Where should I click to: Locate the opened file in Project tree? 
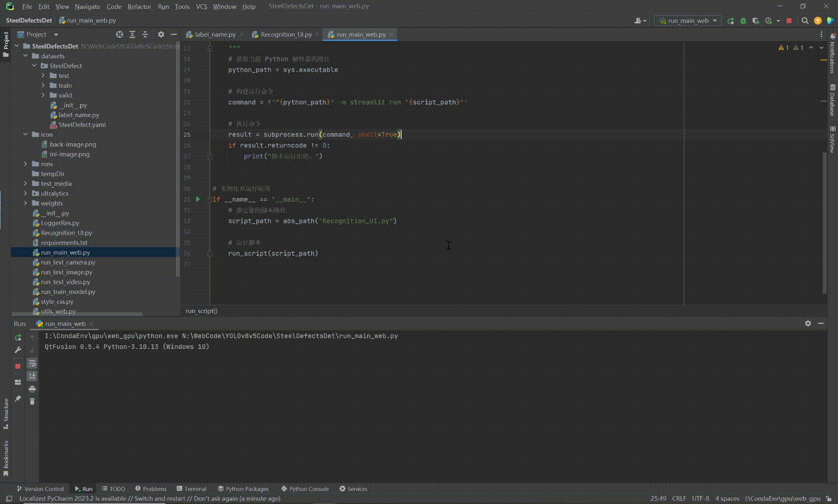click(119, 35)
